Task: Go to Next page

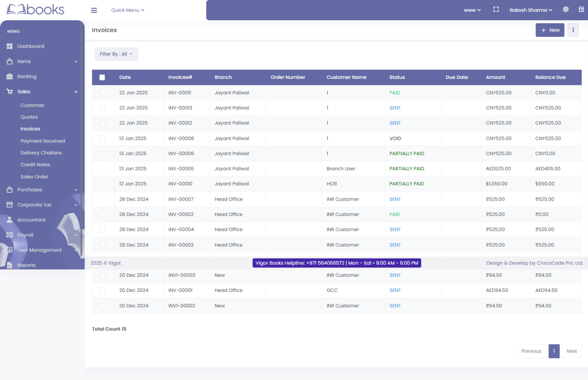Action: coord(572,351)
